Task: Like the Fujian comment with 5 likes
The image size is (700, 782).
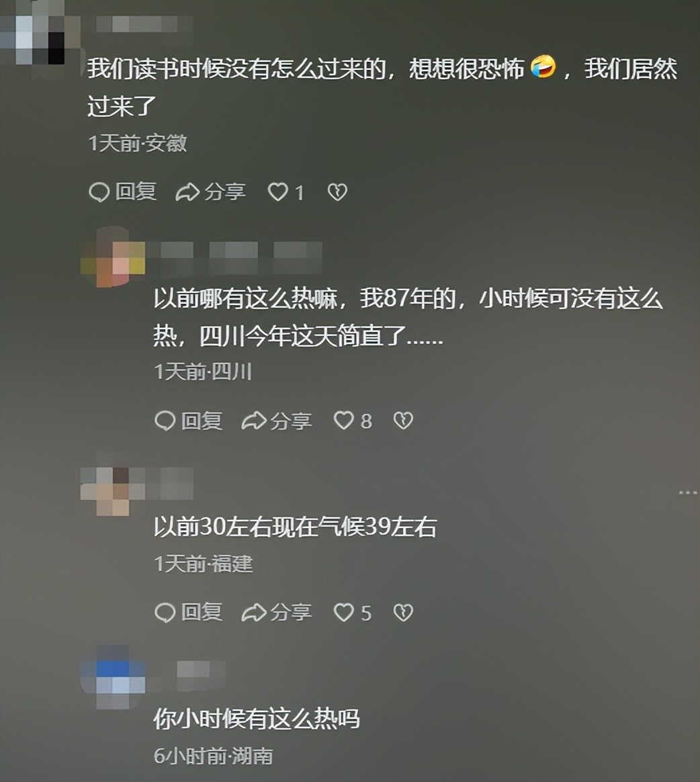Action: point(343,613)
